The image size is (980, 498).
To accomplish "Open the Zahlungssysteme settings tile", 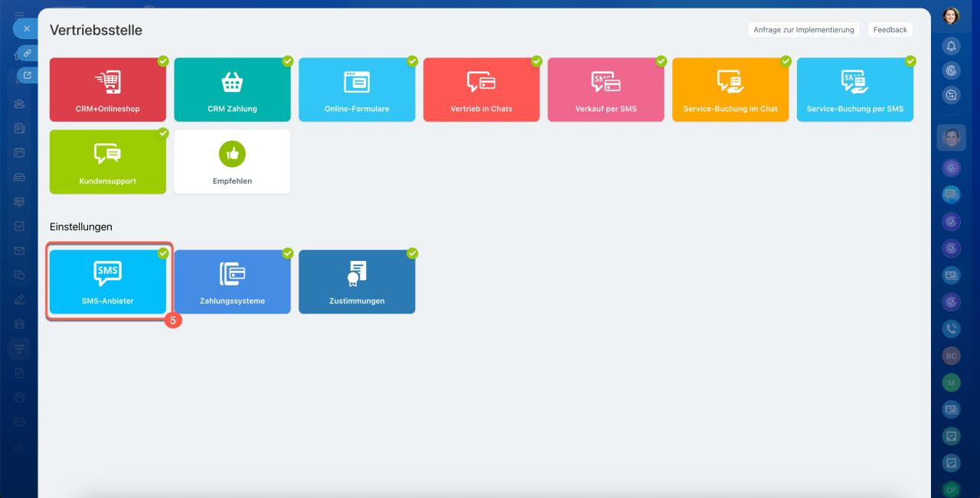I will click(x=232, y=282).
